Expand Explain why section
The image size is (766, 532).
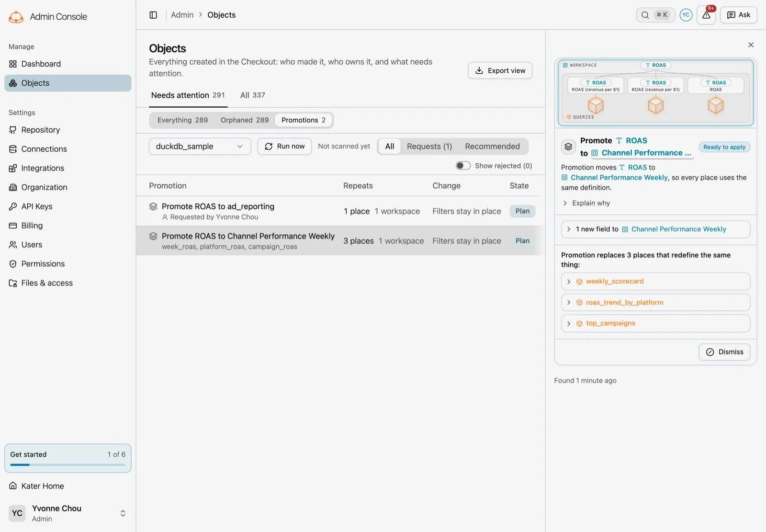(586, 203)
